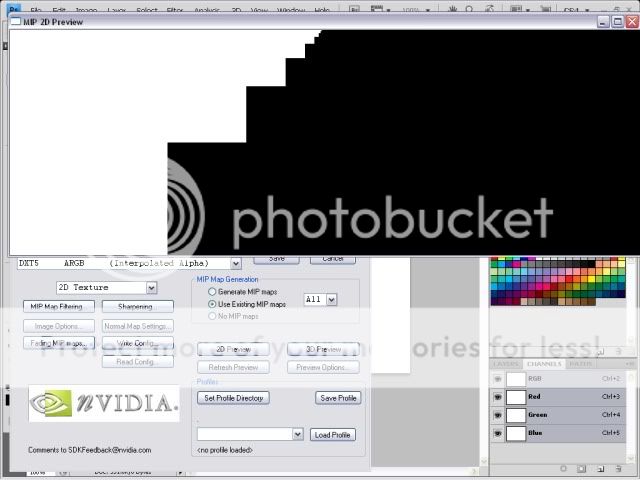Viewport: 640px width, 480px height.
Task: Click the 3D Preview button
Action: [323, 349]
